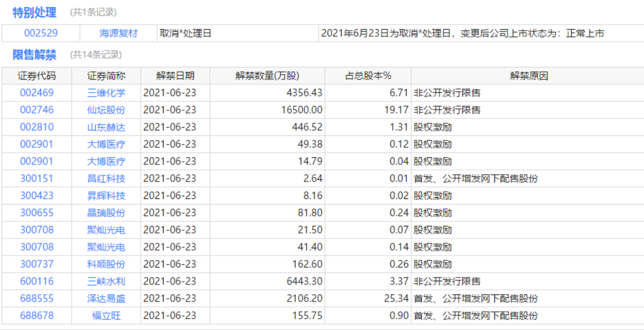Screen dimensions: 644x330
Task: Click the (共14条记录) record count
Action: pyautogui.click(x=95, y=55)
